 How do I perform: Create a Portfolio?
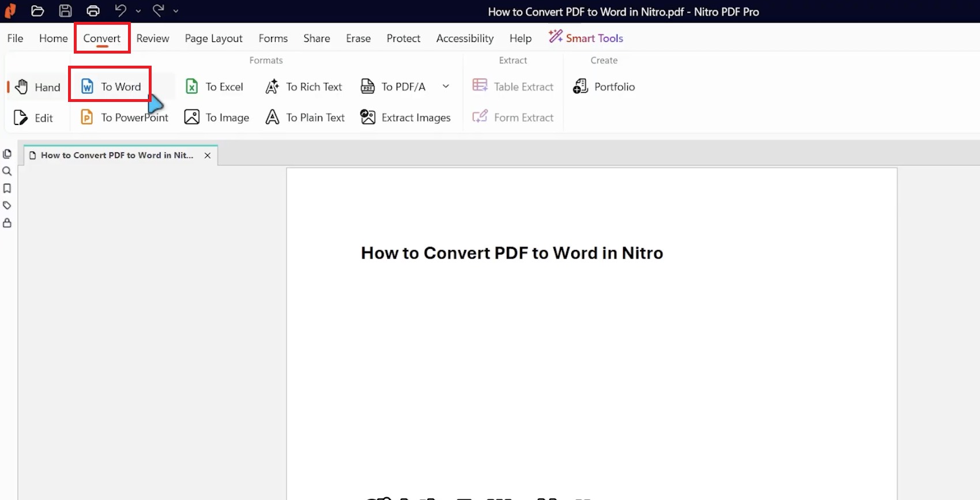[604, 86]
